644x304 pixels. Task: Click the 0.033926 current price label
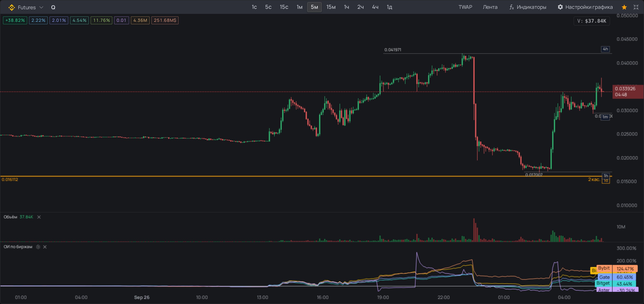tap(628, 92)
